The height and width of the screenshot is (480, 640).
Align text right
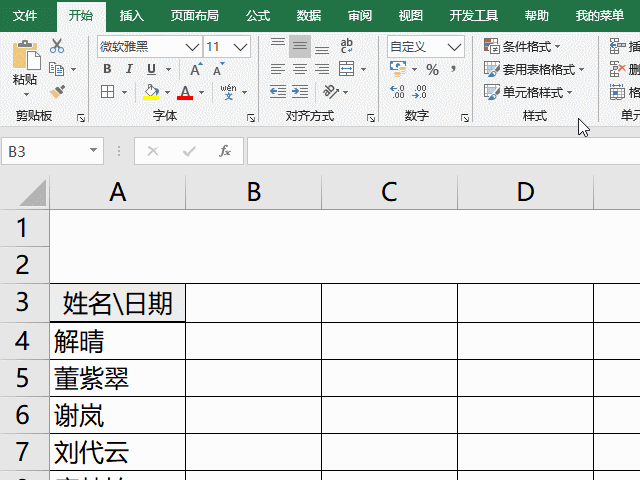click(322, 69)
